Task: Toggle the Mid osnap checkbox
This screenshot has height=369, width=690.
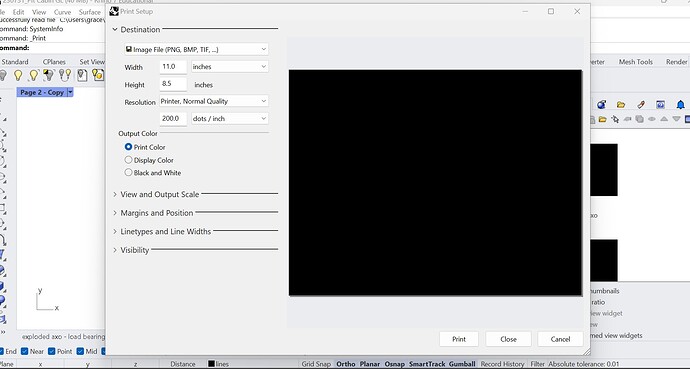Action: 80,351
